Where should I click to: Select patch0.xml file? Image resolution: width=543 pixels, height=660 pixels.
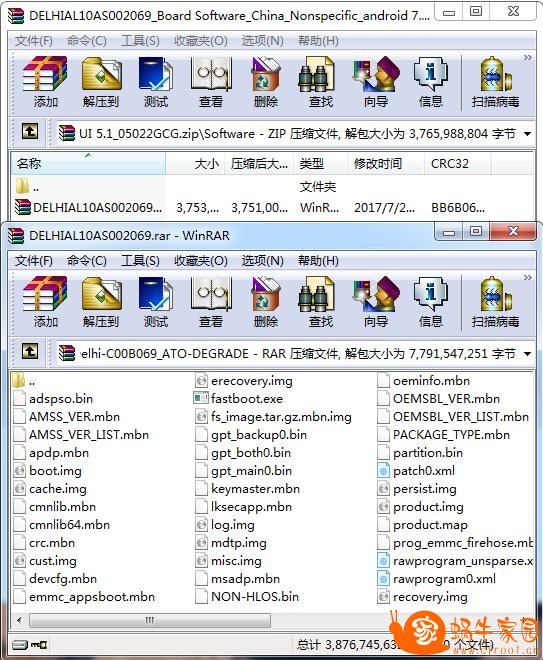click(x=416, y=471)
